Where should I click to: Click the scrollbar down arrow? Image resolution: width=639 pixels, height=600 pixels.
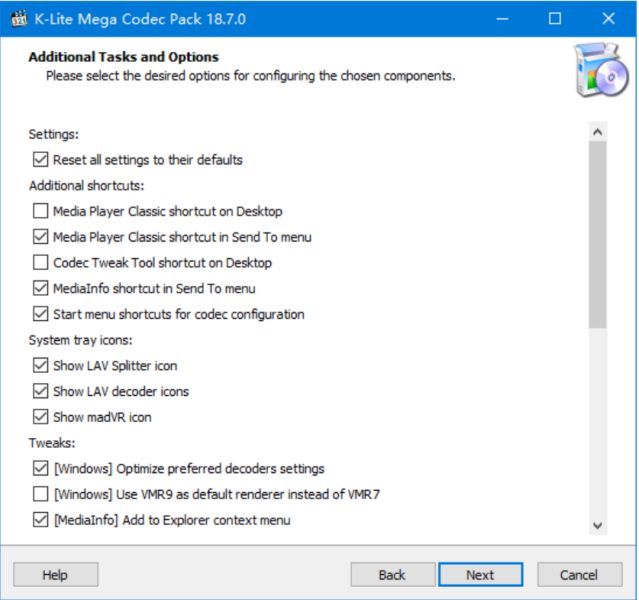coord(598,525)
